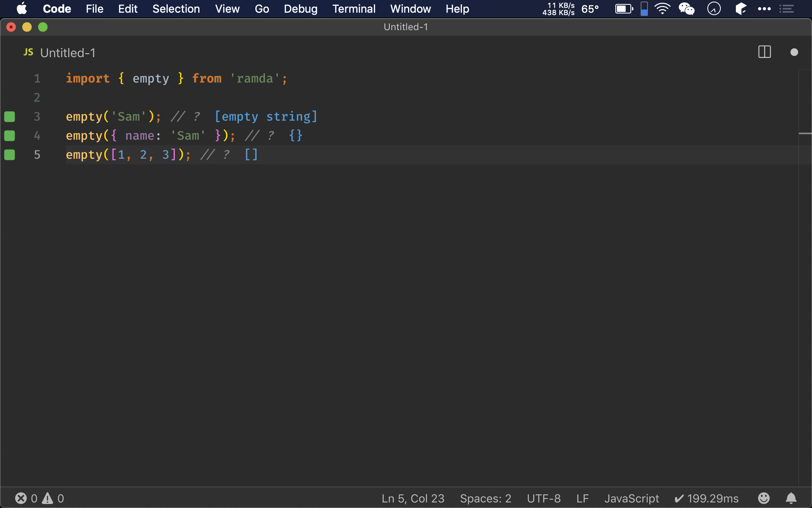
Task: Minimize window with yellow button
Action: (27, 27)
